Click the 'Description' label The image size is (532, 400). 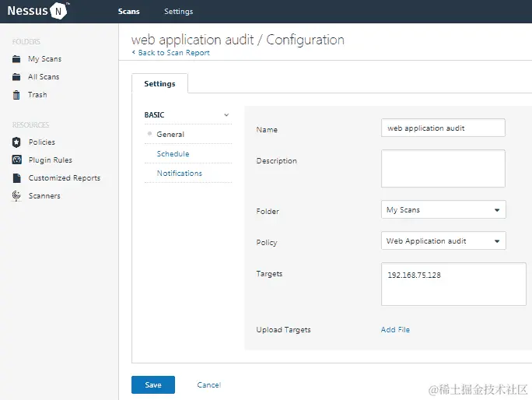pyautogui.click(x=277, y=160)
